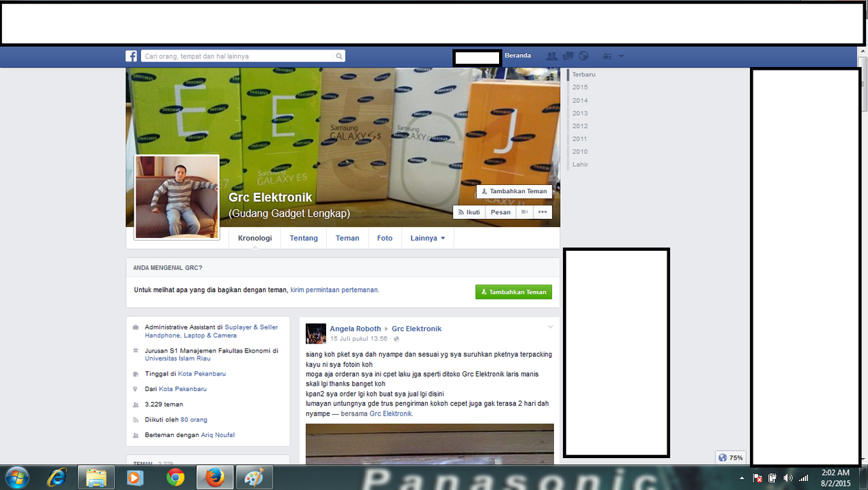
Task: Click Grc Elektronik in post header
Action: click(x=416, y=329)
